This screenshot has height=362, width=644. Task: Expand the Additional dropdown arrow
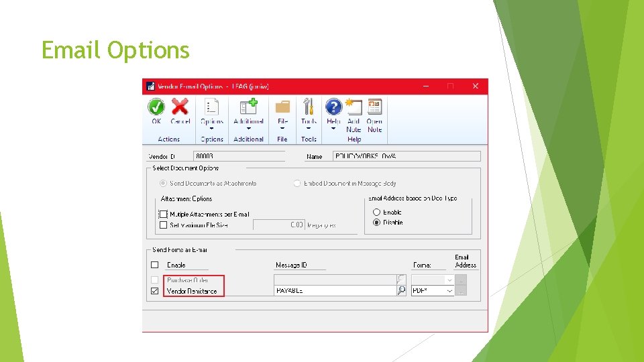tap(248, 129)
